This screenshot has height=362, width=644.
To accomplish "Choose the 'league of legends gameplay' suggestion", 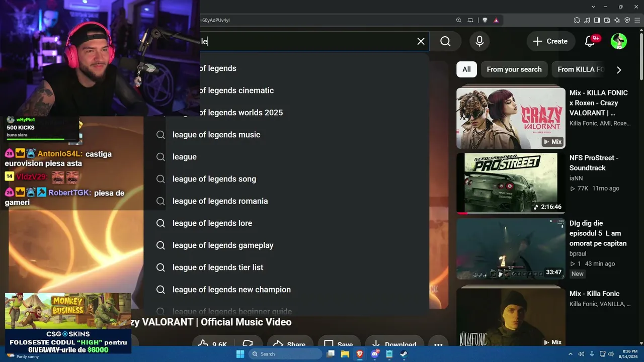I will coord(286,245).
